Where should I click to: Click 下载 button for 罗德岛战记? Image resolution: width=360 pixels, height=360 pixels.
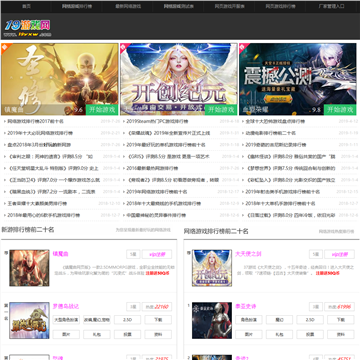158,320
